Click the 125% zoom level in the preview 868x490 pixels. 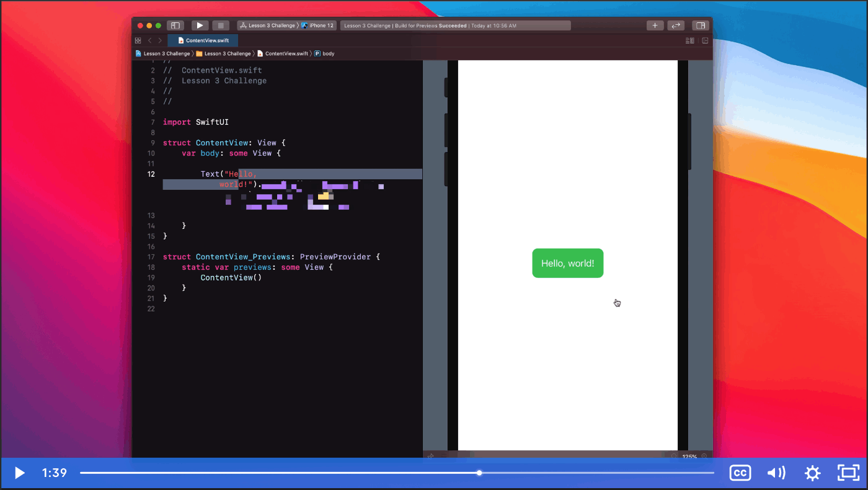pyautogui.click(x=689, y=457)
